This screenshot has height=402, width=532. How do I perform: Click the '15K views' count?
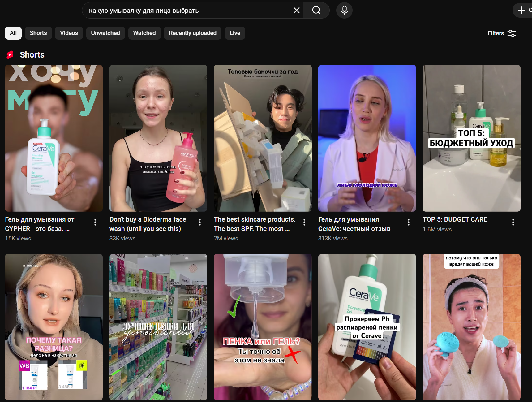[18, 239]
